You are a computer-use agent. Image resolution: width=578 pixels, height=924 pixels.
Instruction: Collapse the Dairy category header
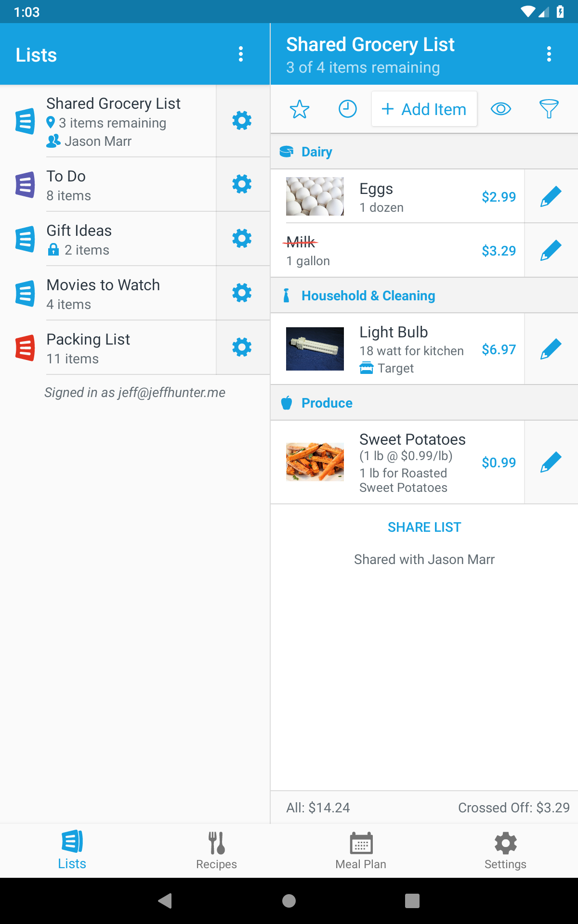(x=316, y=151)
